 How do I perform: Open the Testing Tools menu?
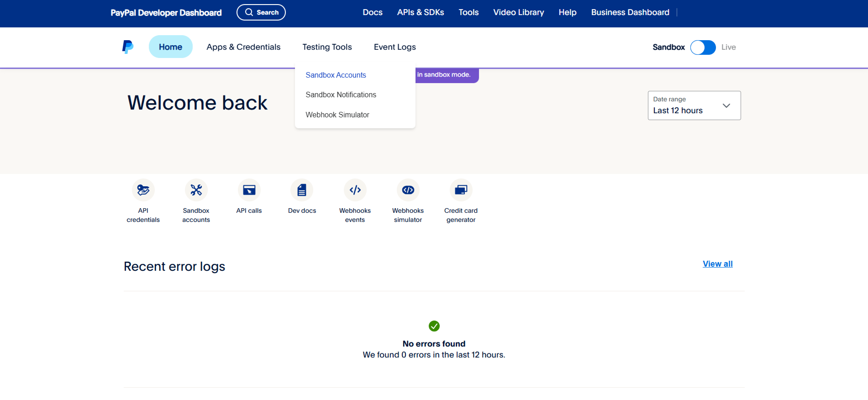pos(327,47)
